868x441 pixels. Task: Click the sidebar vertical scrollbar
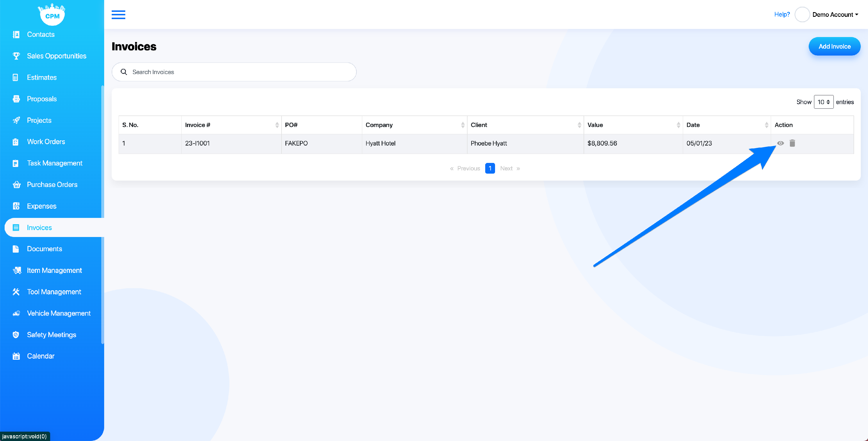click(102, 215)
